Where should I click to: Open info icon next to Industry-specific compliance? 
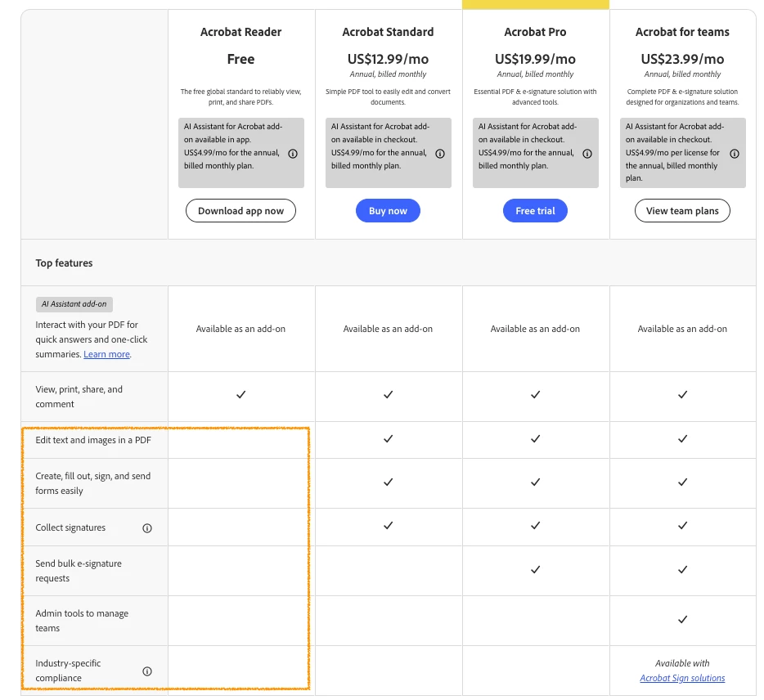147,671
